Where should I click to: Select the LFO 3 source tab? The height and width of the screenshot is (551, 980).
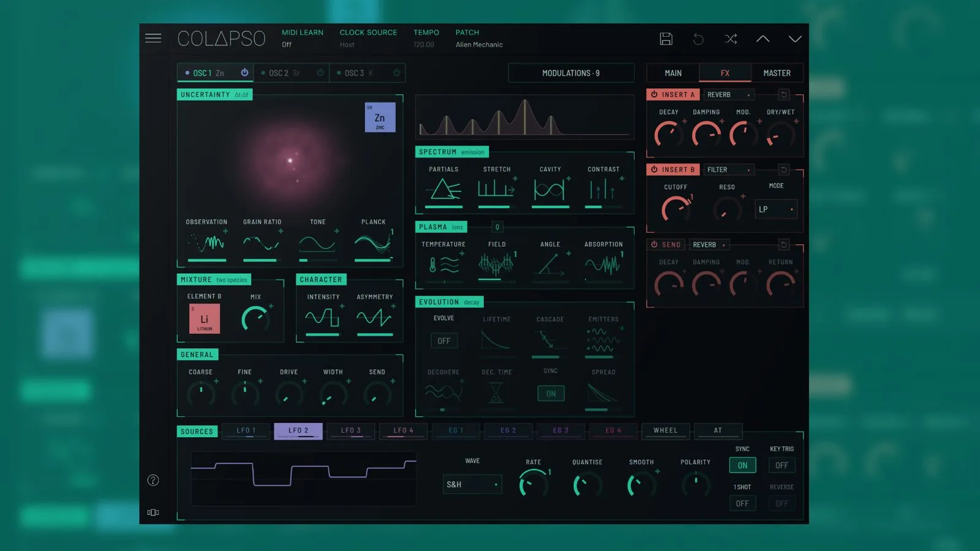tap(351, 430)
